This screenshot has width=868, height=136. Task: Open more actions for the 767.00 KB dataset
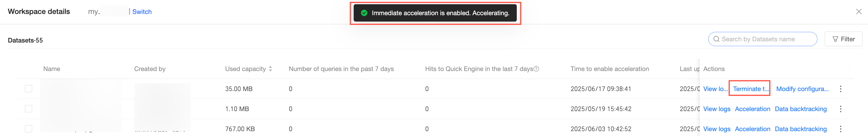pyautogui.click(x=840, y=129)
